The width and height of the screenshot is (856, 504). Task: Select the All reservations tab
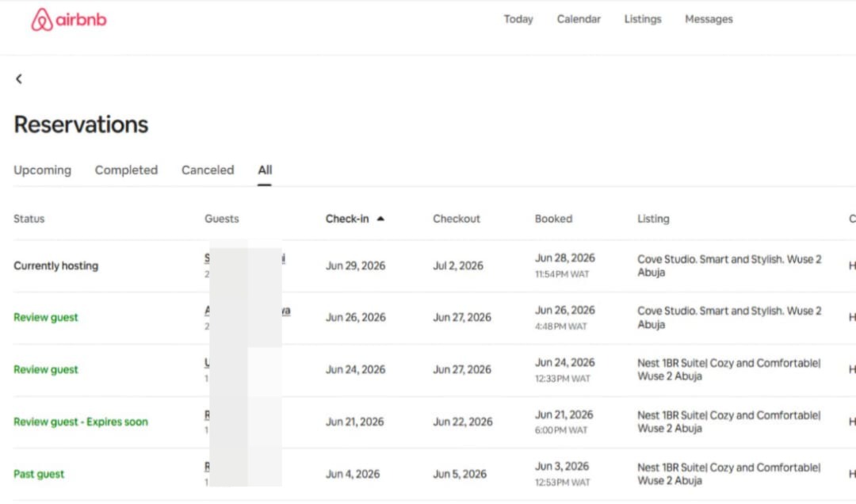coord(265,170)
